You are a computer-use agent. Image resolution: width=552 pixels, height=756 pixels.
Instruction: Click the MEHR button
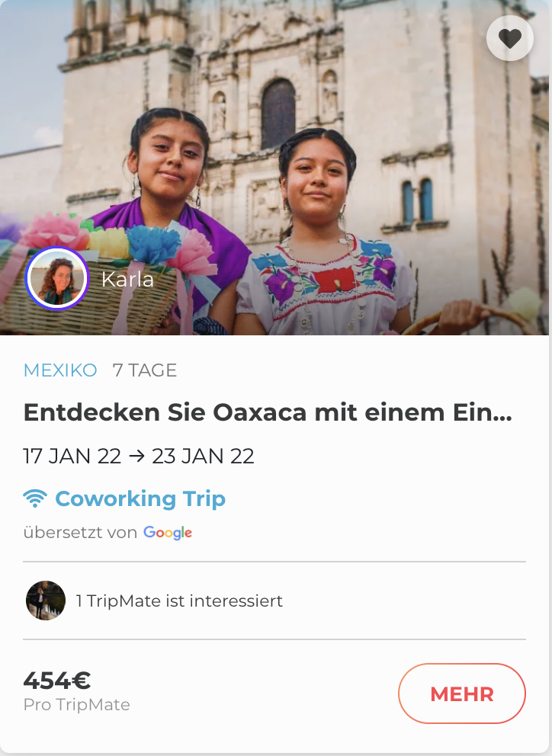coord(462,694)
